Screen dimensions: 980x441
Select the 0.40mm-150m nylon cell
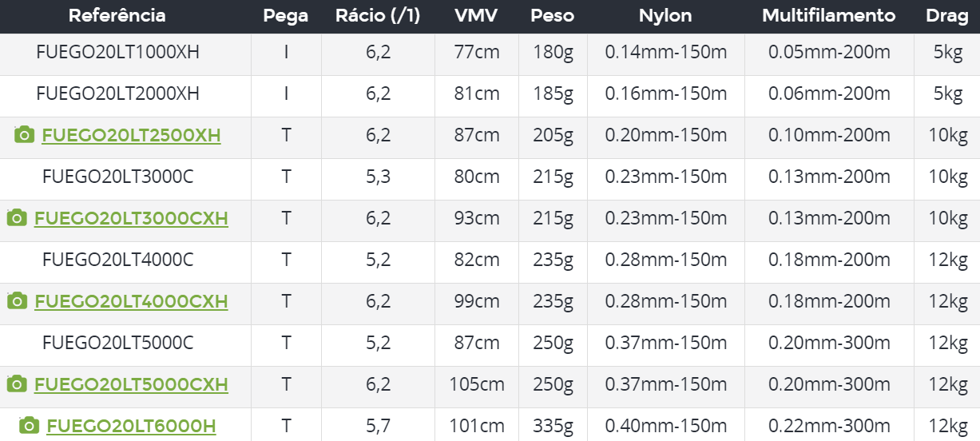tap(665, 427)
